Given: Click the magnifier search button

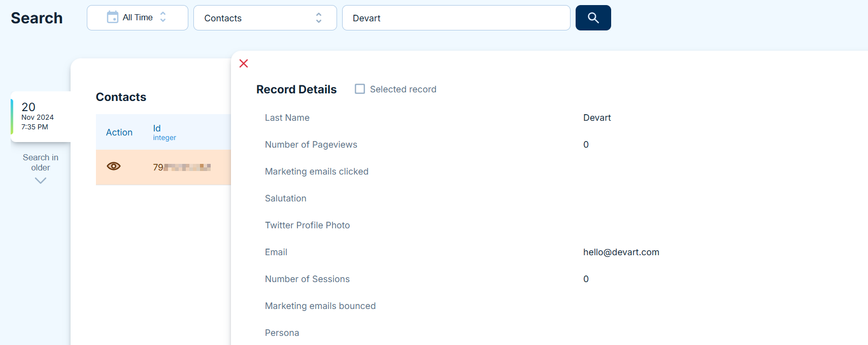Looking at the screenshot, I should [593, 18].
